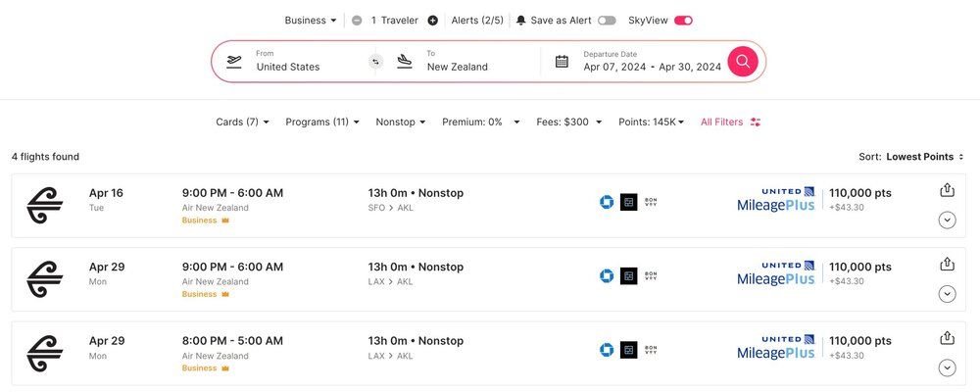
Task: Click the plus icon to add a traveler
Action: (x=432, y=20)
